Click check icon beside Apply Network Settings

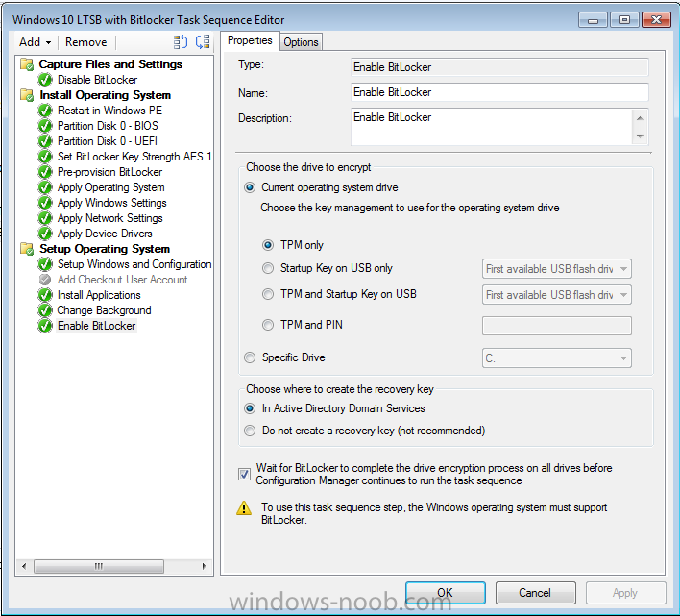click(45, 218)
